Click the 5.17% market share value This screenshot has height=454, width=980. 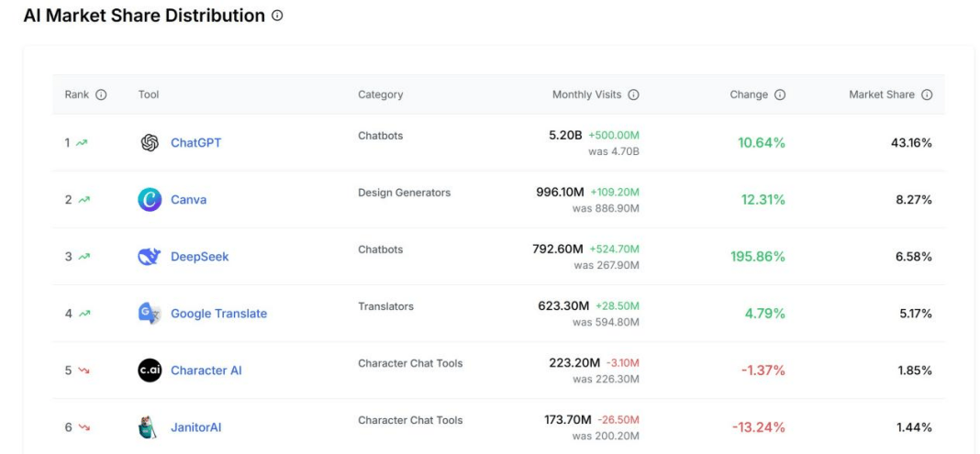(x=916, y=314)
